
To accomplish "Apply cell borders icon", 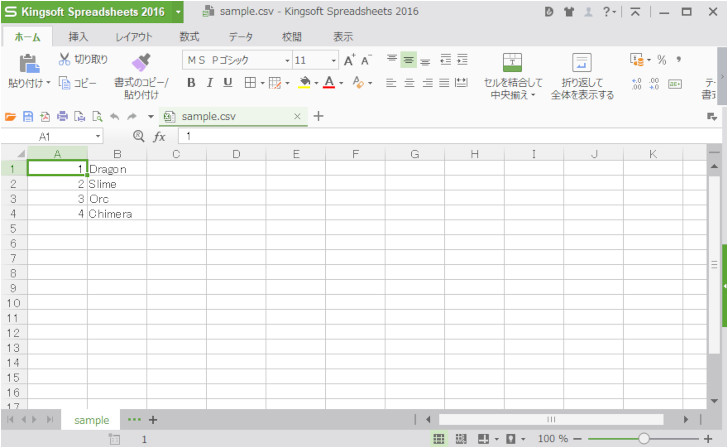I will pyautogui.click(x=250, y=83).
